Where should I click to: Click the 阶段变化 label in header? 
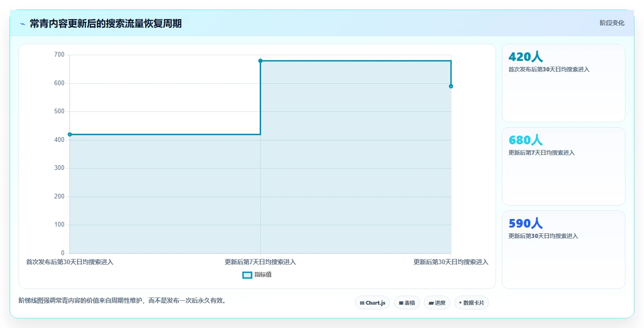click(x=612, y=23)
